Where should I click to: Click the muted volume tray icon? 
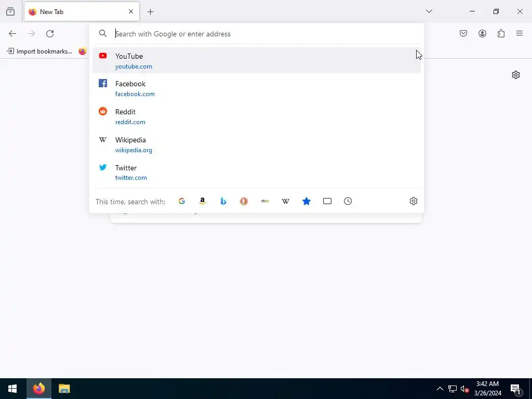tap(464, 389)
